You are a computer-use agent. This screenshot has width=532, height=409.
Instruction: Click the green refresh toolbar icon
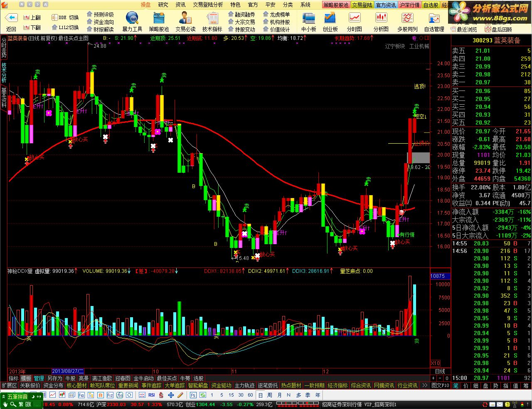coord(202,394)
